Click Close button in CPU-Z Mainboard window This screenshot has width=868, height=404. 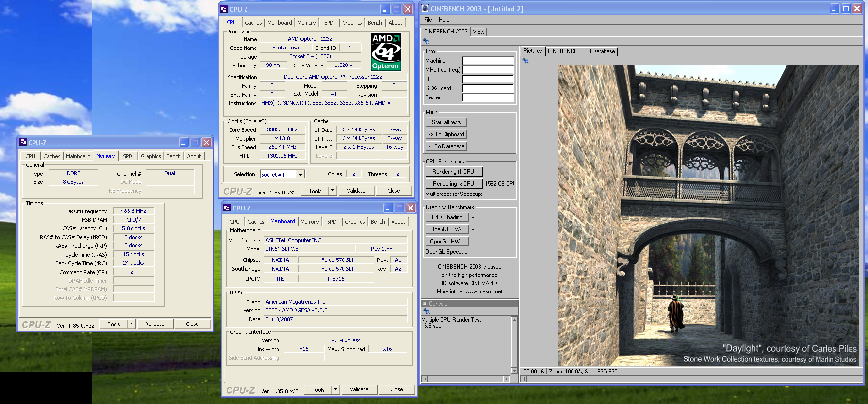[x=396, y=389]
